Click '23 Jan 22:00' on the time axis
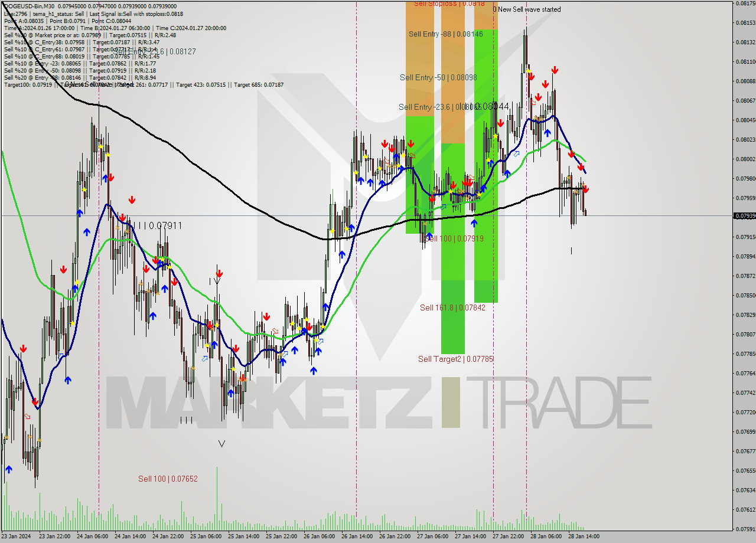 (56, 537)
